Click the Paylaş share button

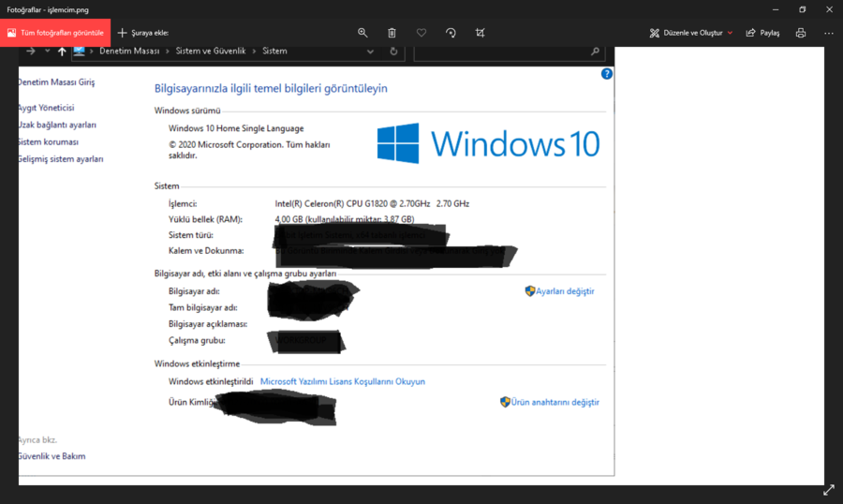pos(762,33)
